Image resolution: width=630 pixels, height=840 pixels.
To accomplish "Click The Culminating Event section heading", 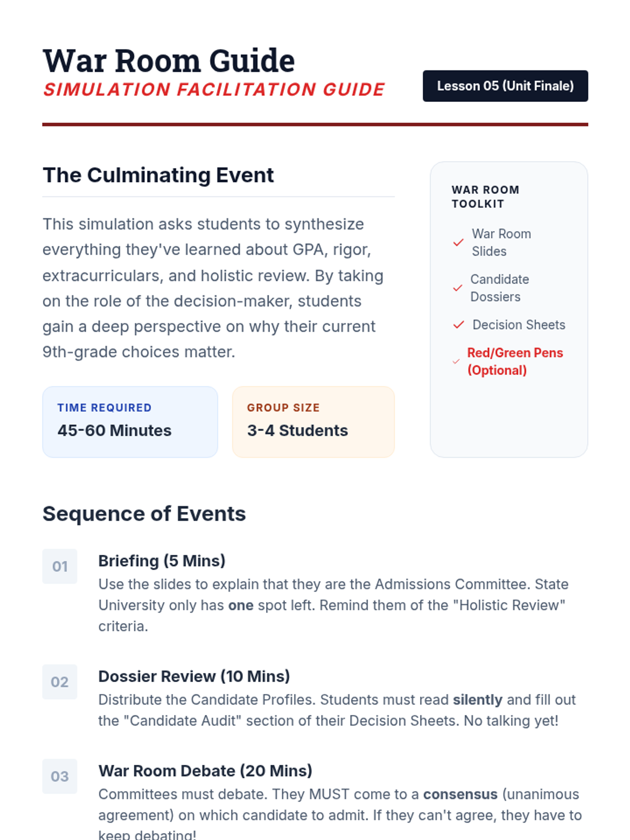I will [158, 175].
